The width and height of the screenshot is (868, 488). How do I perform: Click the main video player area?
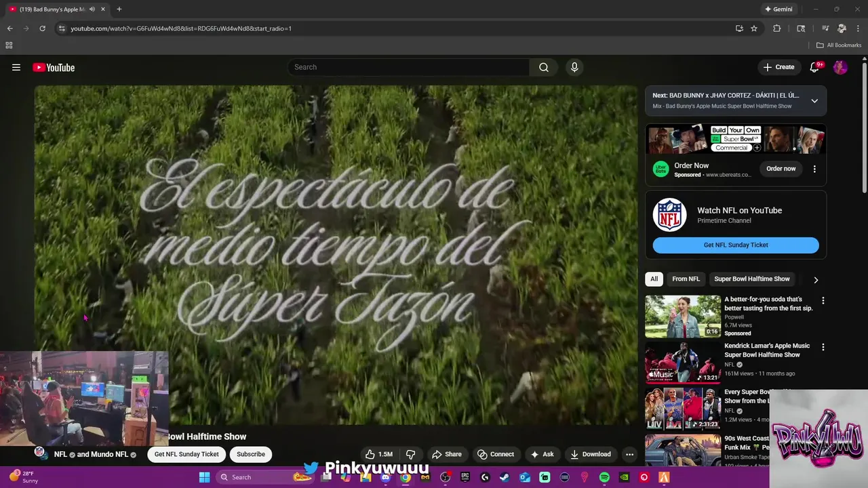pos(336,255)
